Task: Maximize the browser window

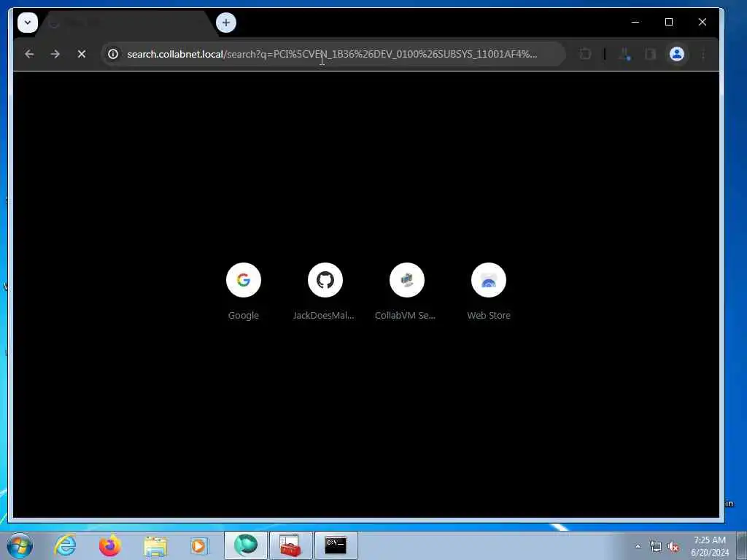Action: coord(669,22)
